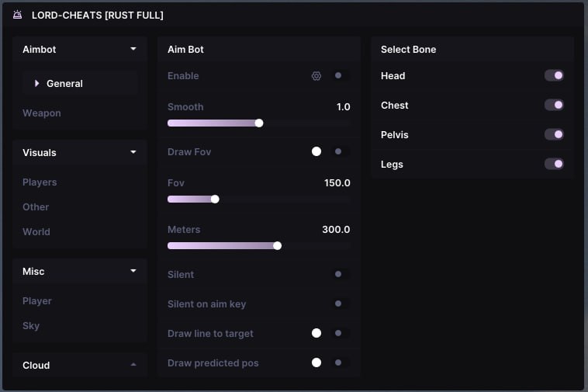Click the Lord-Cheats logo icon in title bar
Screen dimensions: 588x392
(x=17, y=15)
